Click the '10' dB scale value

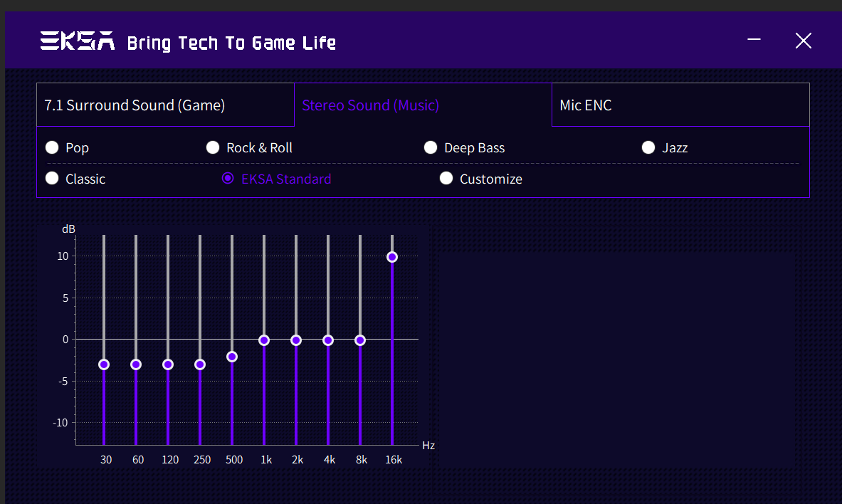[63, 256]
